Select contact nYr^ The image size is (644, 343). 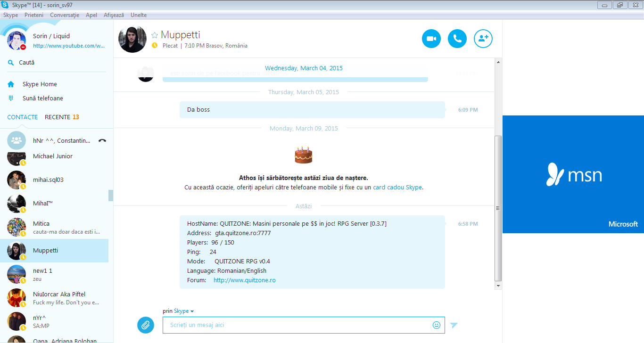[x=54, y=321]
